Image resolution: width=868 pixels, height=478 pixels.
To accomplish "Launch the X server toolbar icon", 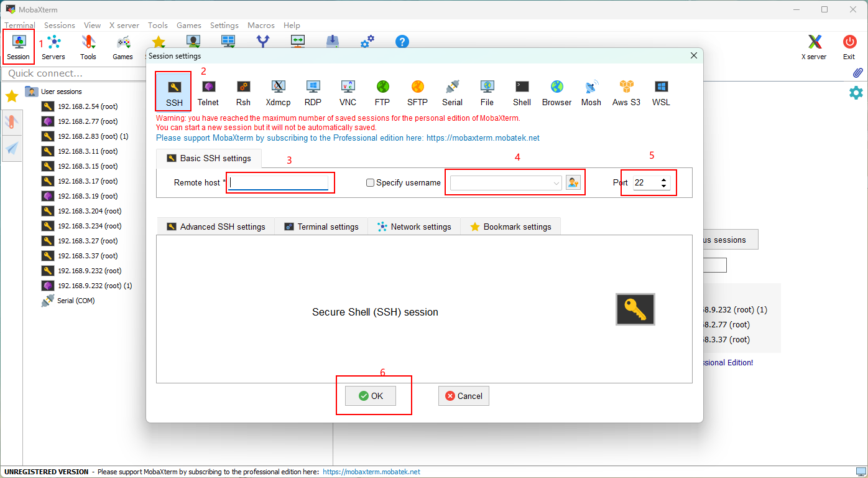I will pyautogui.click(x=814, y=47).
